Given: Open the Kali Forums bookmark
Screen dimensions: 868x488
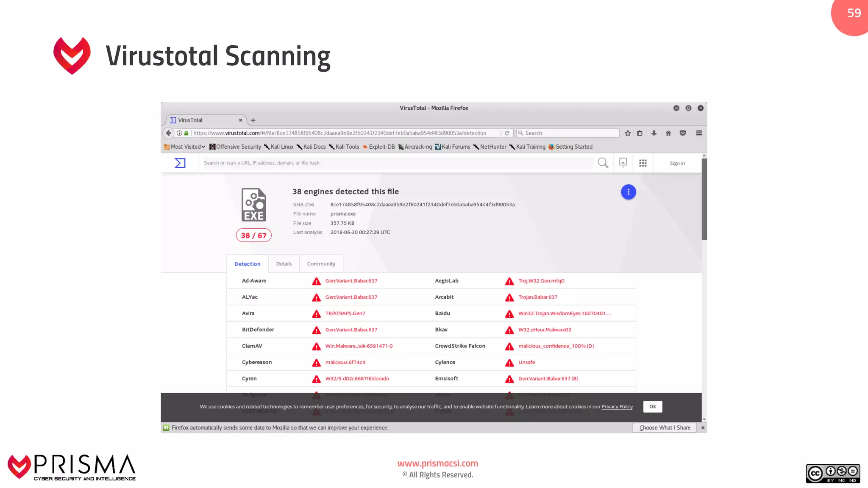Looking at the screenshot, I should tap(453, 147).
